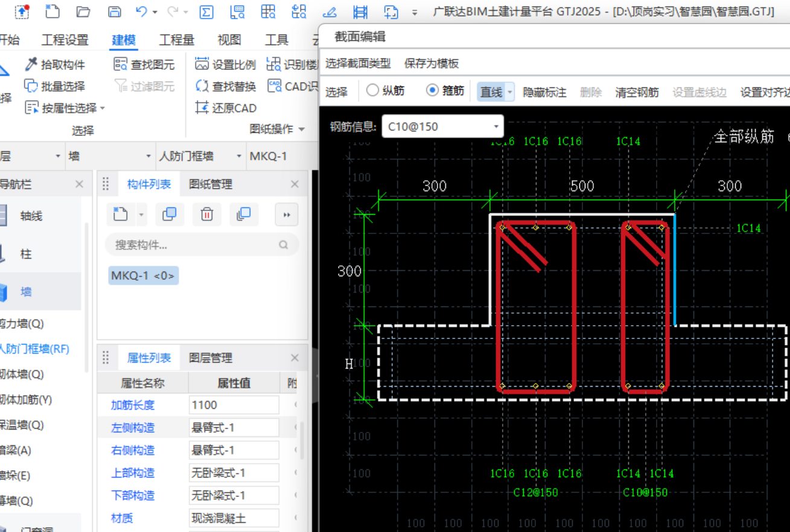
Task: Switch to 工程设置 ribbon tab
Action: click(x=65, y=40)
